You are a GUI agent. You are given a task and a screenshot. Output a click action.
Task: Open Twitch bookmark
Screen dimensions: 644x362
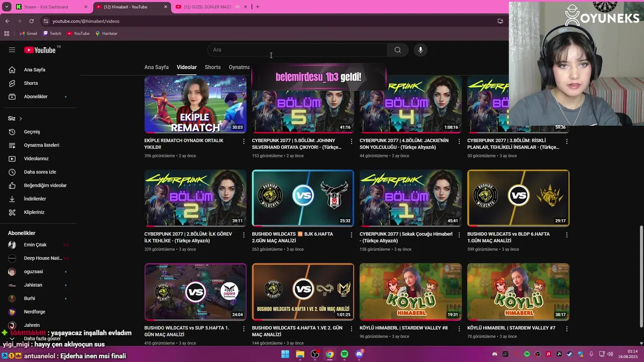pos(52,34)
